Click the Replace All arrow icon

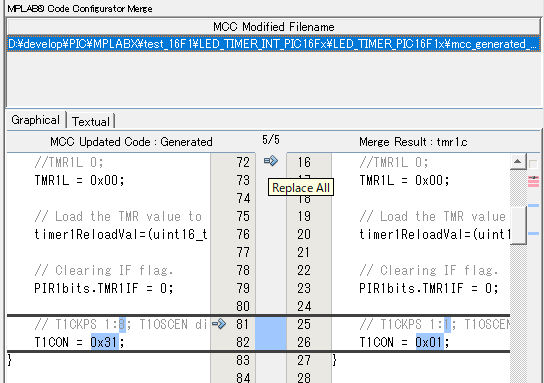pos(271,161)
